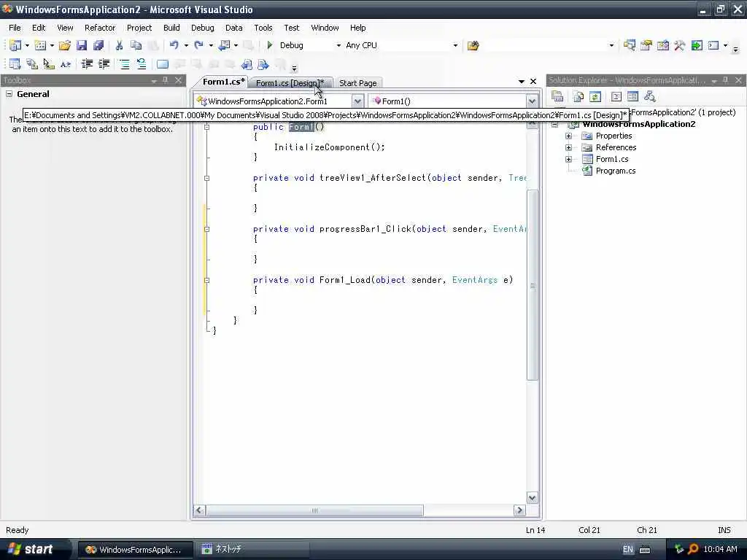
Task: Open the Start Page toolbar icon
Action: (697, 45)
